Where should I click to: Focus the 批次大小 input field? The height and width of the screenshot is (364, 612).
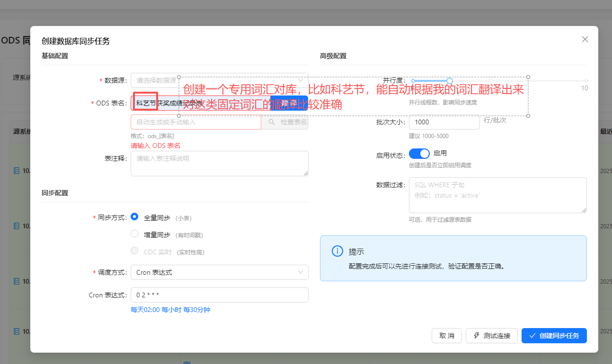click(443, 122)
